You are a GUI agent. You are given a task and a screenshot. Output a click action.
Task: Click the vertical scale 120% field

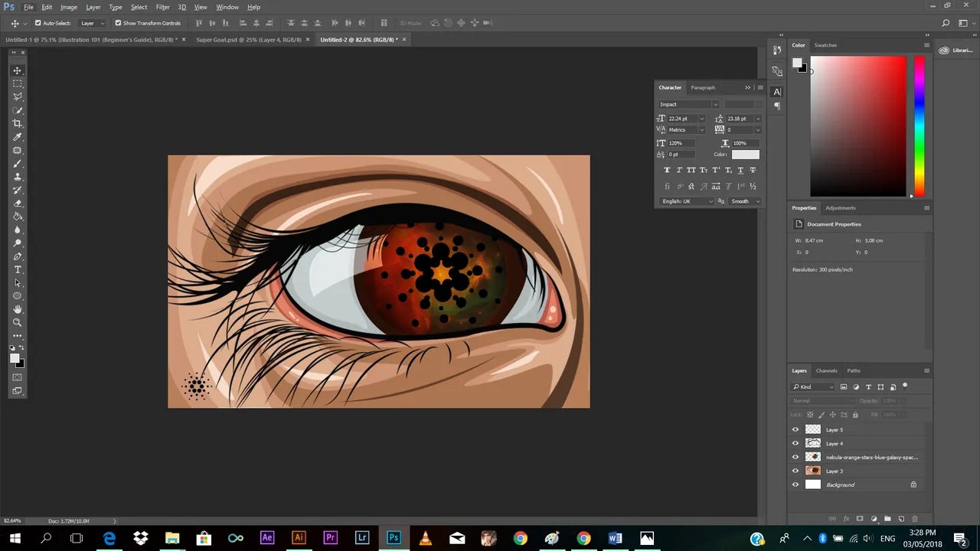point(681,143)
